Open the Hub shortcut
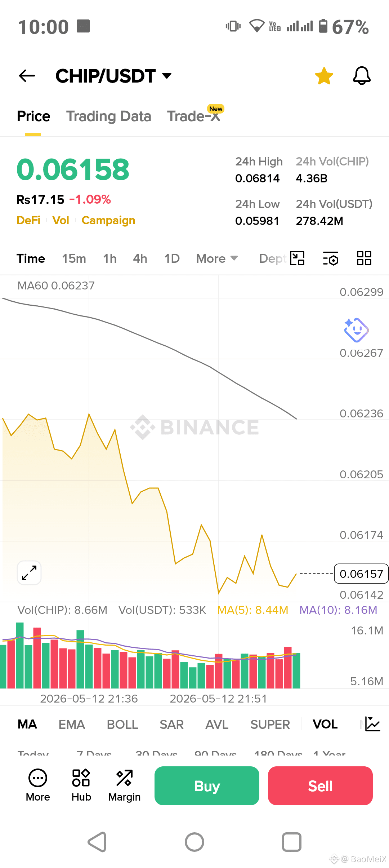Image resolution: width=389 pixels, height=868 pixels. coord(81,785)
